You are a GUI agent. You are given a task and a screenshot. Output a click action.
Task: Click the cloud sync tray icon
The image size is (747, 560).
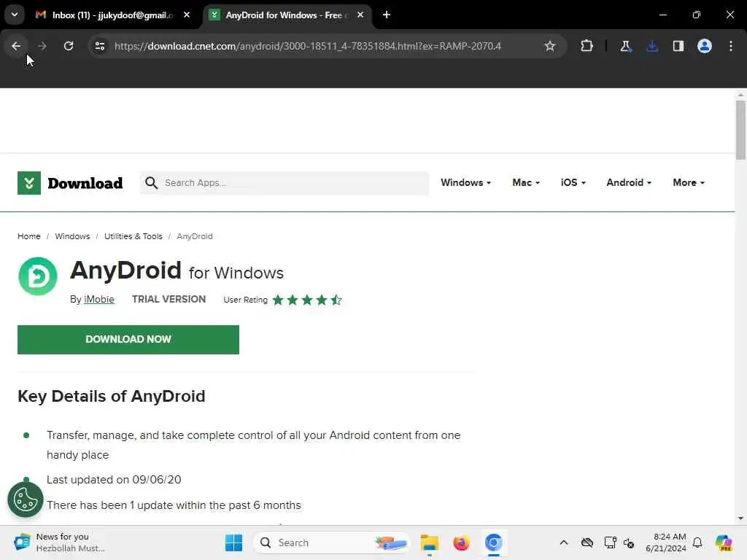(587, 542)
